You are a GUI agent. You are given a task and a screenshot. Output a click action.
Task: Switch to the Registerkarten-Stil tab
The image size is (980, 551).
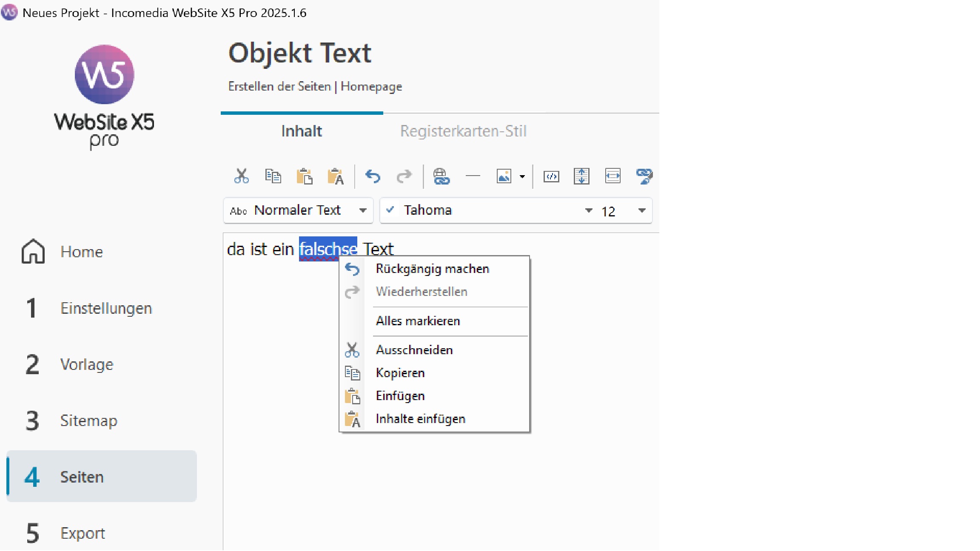[463, 131]
